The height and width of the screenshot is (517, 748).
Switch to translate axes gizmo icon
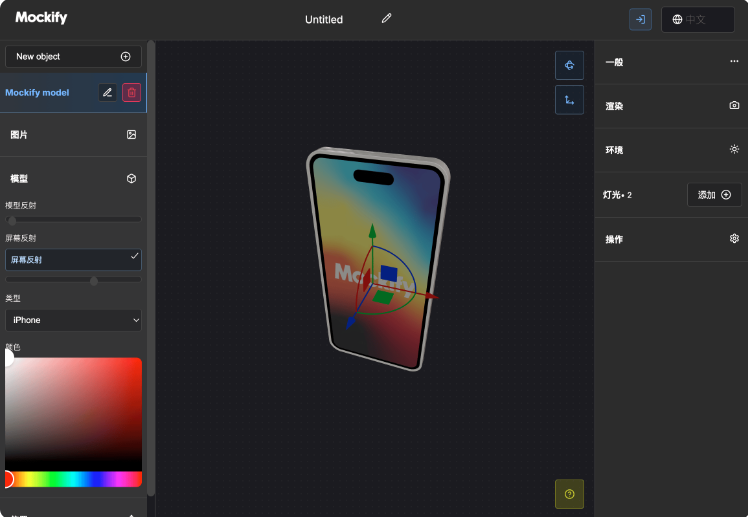click(x=569, y=100)
